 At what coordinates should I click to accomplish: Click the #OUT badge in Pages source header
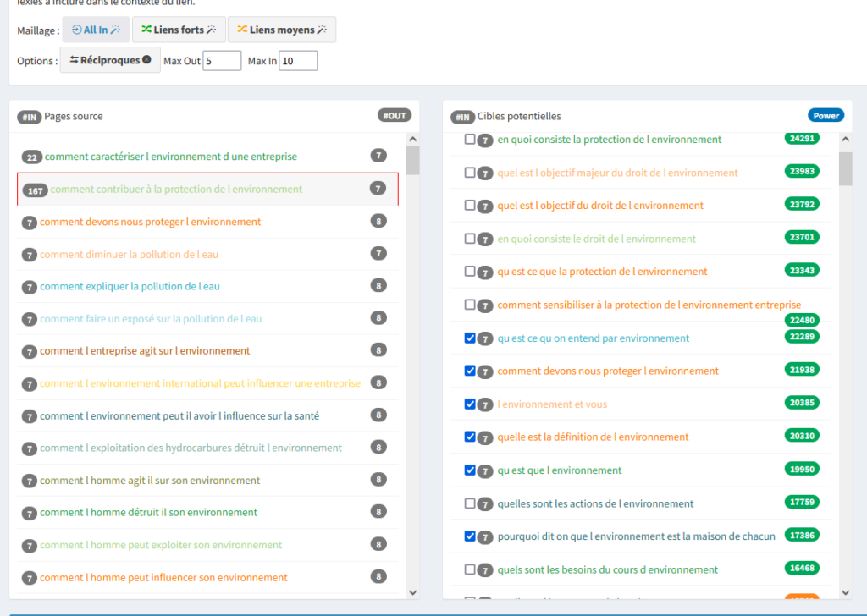394,116
